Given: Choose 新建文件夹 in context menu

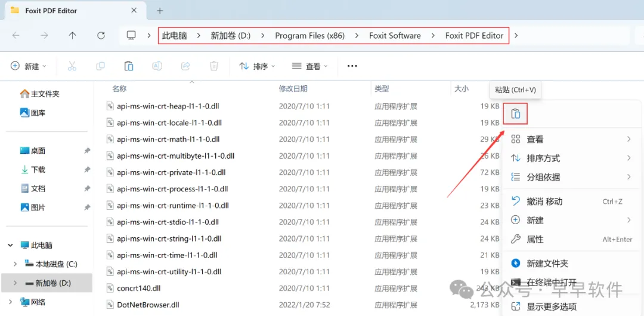Looking at the screenshot, I should pos(571,263).
